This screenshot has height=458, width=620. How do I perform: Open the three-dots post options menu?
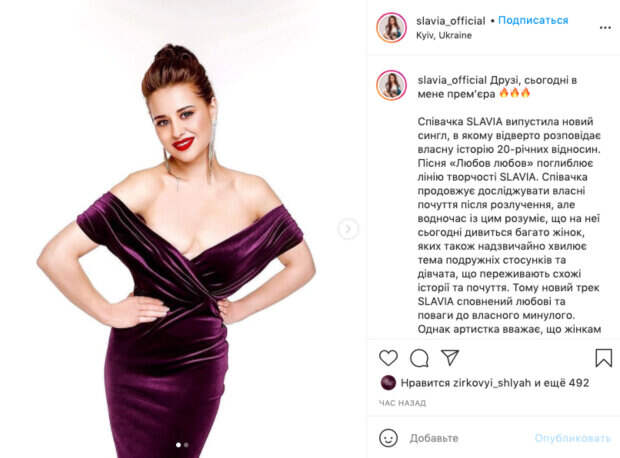605,28
